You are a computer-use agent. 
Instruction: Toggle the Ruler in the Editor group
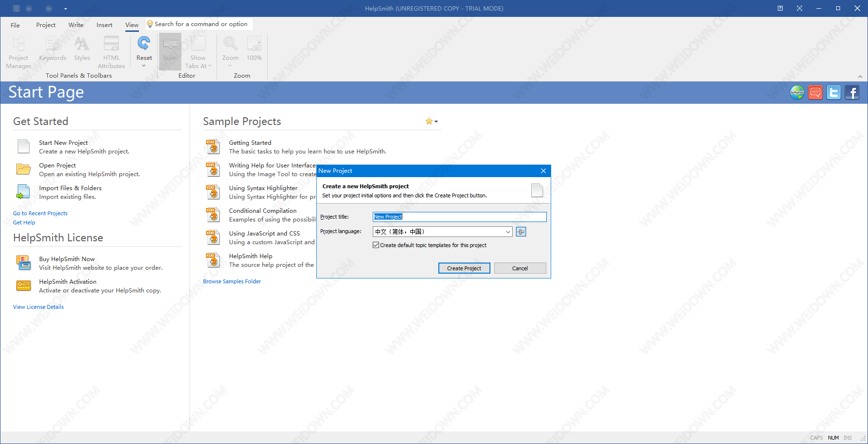[170, 52]
